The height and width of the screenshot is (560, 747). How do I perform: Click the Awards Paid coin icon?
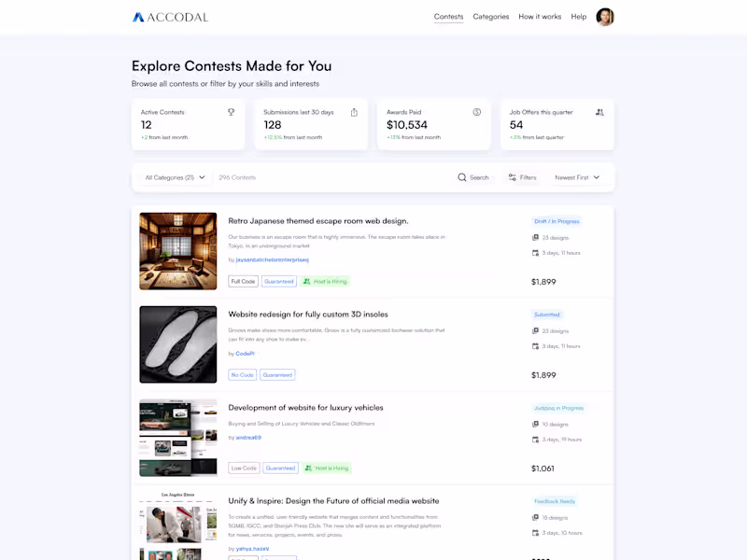click(477, 111)
